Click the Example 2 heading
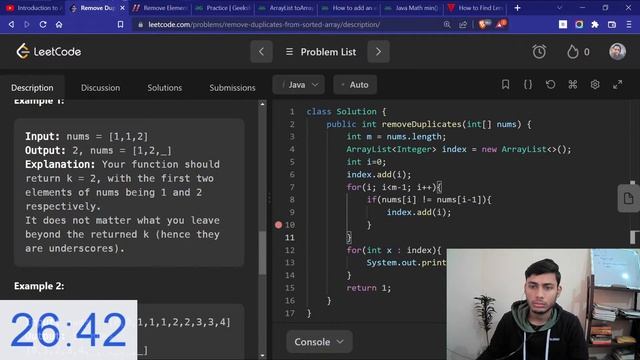Viewport: 640px width, 360px height. [39, 286]
